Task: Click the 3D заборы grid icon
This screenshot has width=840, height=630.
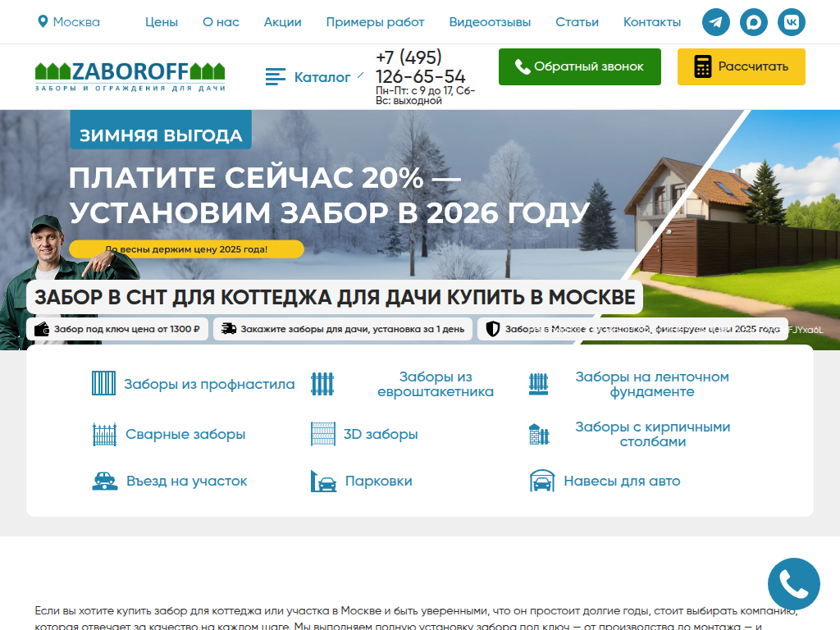Action: (x=323, y=433)
